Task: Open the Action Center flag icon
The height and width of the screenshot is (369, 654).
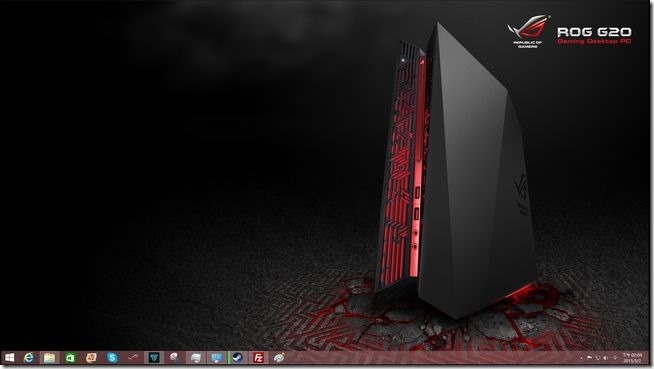Action: [589, 358]
